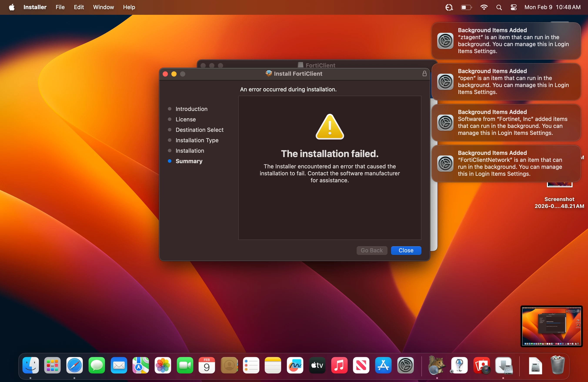Launch Safari from the Dock

[74, 365]
